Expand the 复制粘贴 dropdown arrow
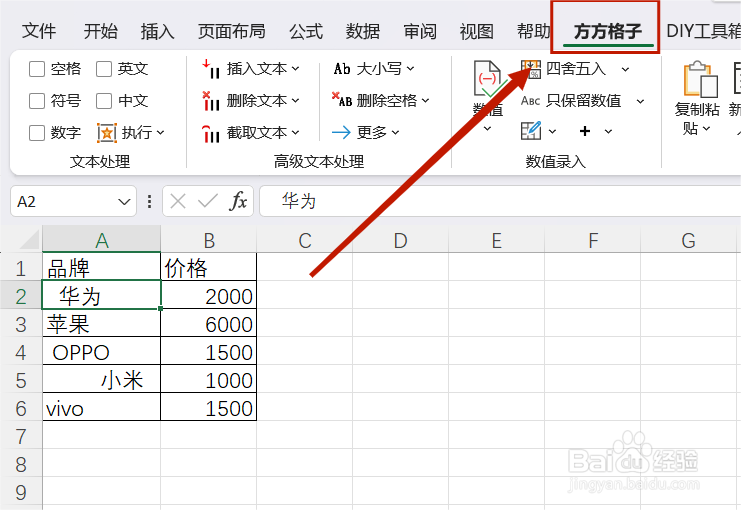This screenshot has width=741, height=510. (707, 129)
